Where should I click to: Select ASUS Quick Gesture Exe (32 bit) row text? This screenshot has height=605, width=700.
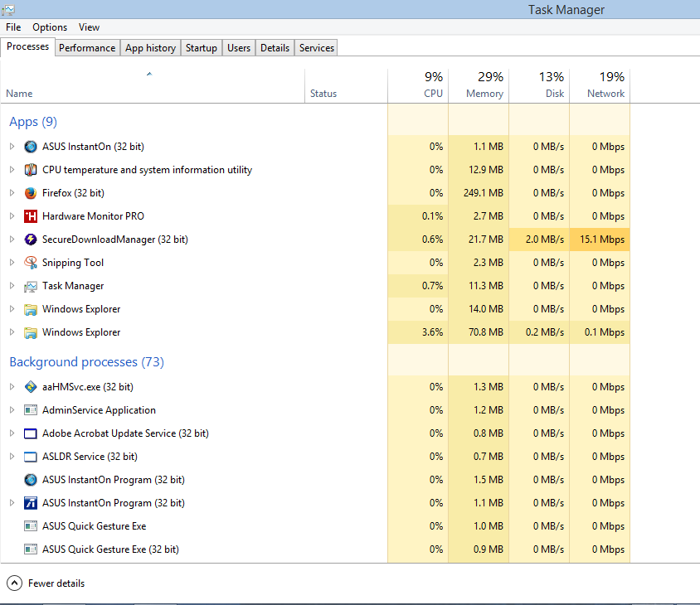pyautogui.click(x=110, y=549)
